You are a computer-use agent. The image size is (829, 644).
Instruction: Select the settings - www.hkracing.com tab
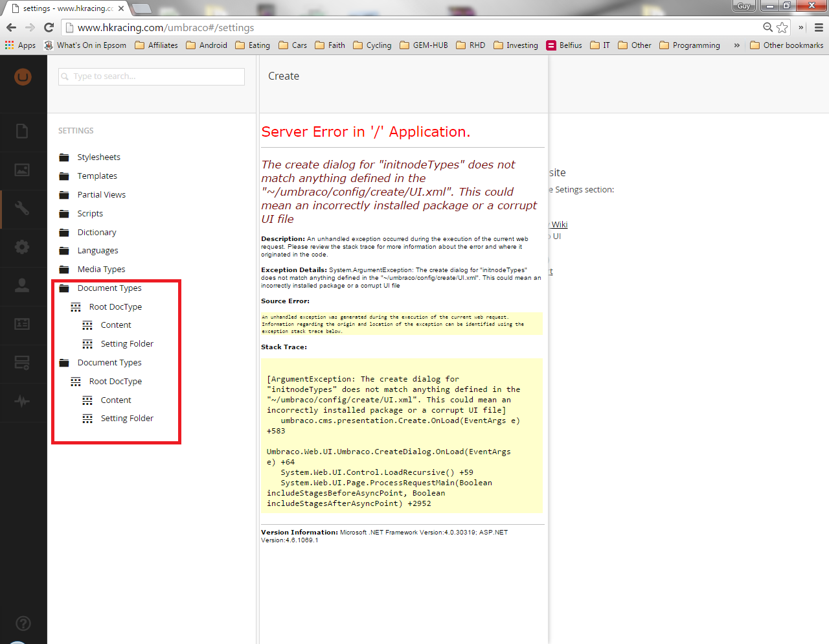68,8
